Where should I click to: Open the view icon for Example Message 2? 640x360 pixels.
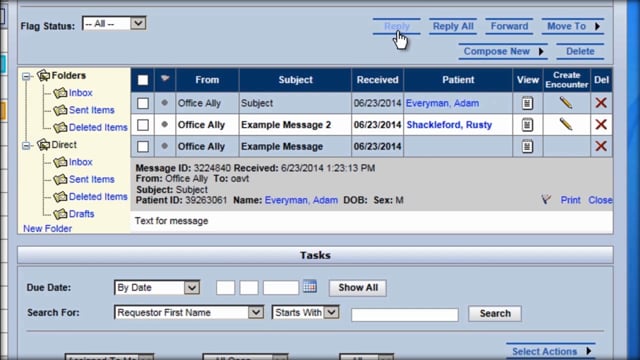[x=527, y=125]
